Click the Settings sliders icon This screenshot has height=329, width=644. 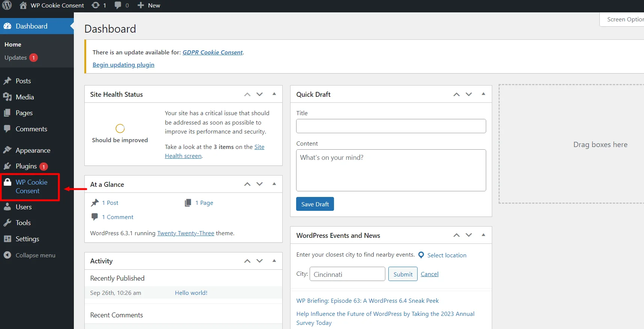point(7,239)
